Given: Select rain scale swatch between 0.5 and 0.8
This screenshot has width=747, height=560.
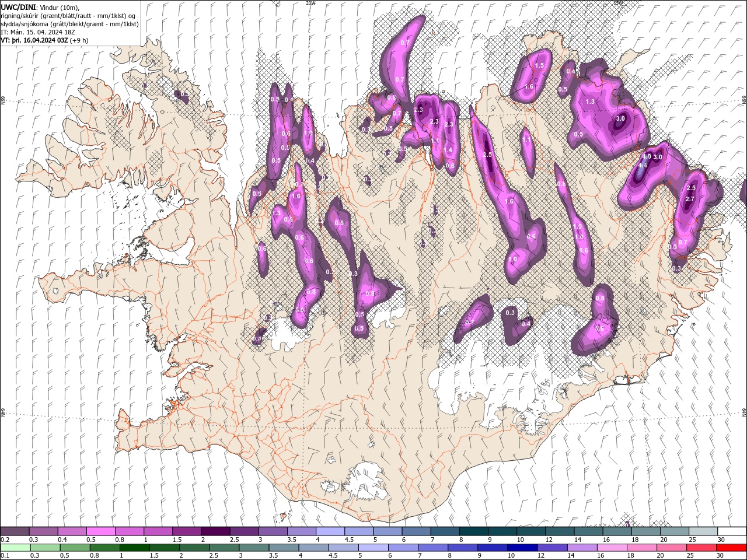Looking at the screenshot, I should (x=75, y=548).
